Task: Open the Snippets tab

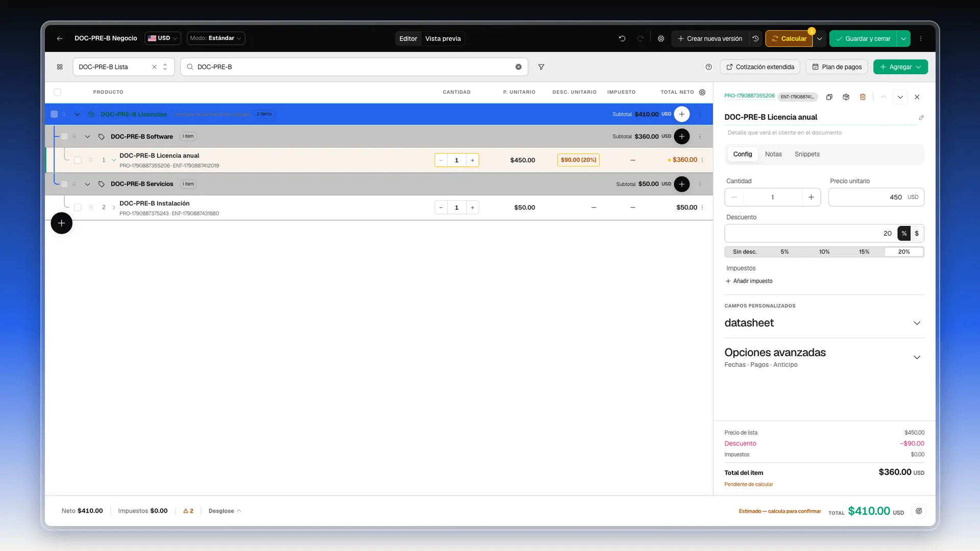Action: click(807, 154)
